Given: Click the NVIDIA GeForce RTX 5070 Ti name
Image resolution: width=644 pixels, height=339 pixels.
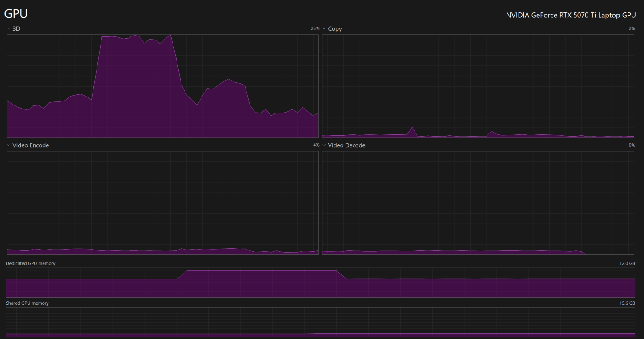Looking at the screenshot, I should pos(571,15).
